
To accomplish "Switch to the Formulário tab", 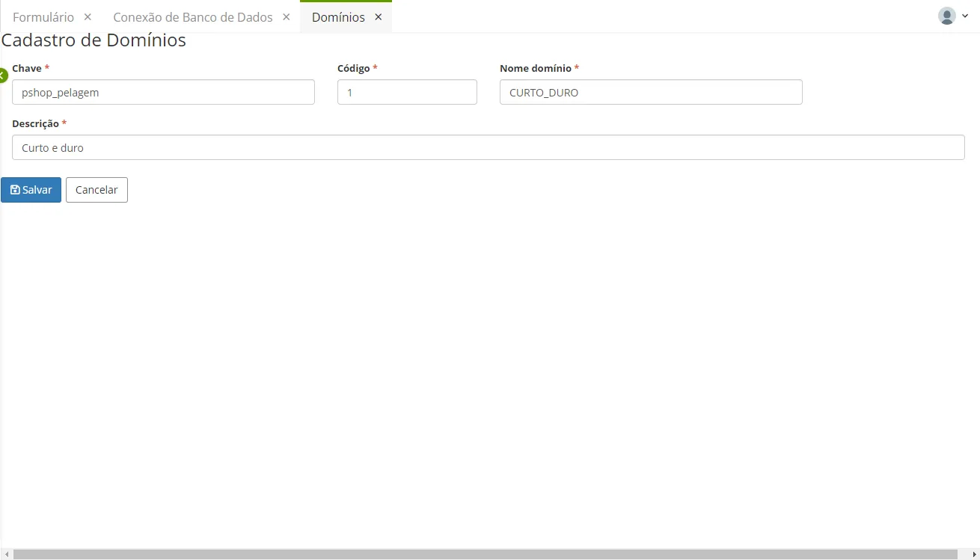I will pyautogui.click(x=43, y=16).
